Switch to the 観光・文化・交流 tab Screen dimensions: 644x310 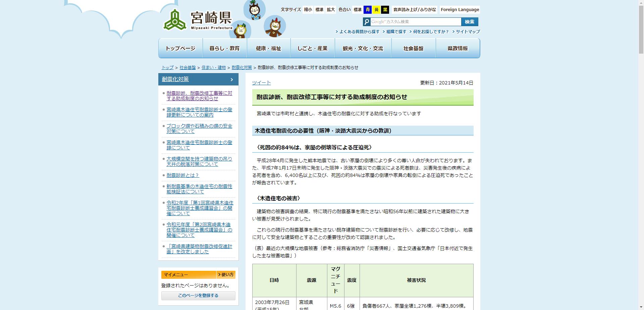click(x=363, y=48)
